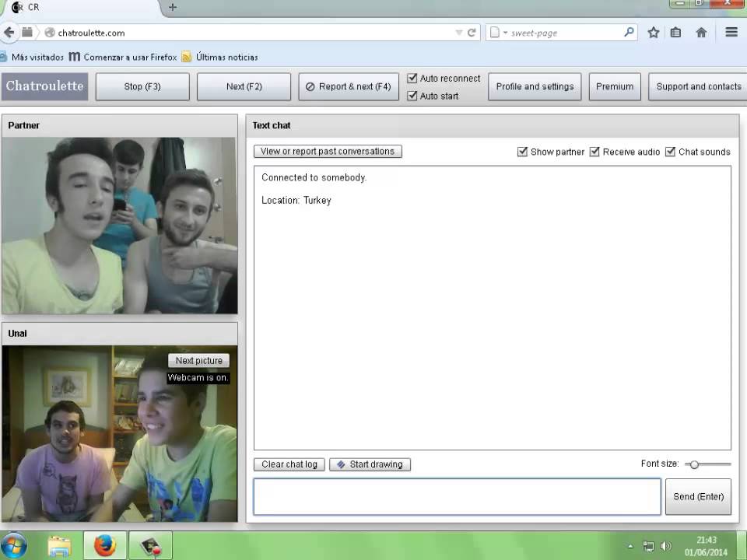747x560 pixels.
Task: Click the Clear chat log button
Action: [289, 464]
